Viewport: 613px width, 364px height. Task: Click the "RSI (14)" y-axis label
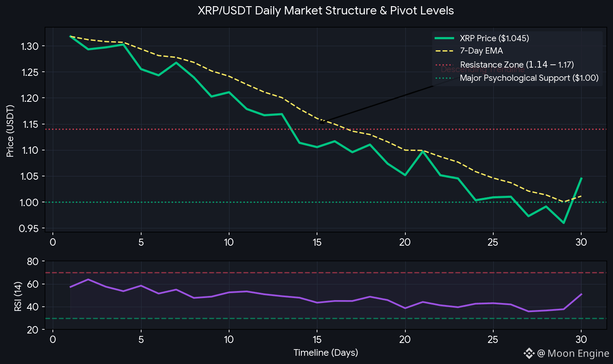pos(18,296)
